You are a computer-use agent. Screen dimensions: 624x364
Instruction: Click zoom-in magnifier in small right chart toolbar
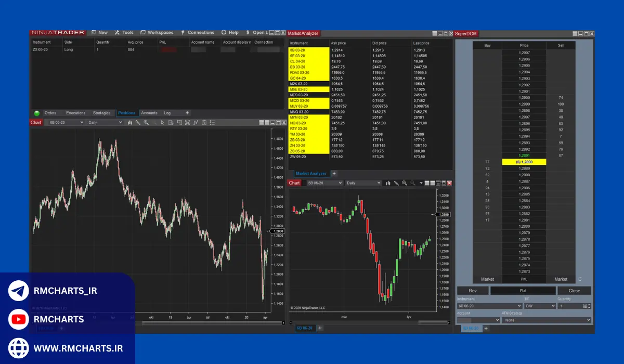tap(405, 183)
